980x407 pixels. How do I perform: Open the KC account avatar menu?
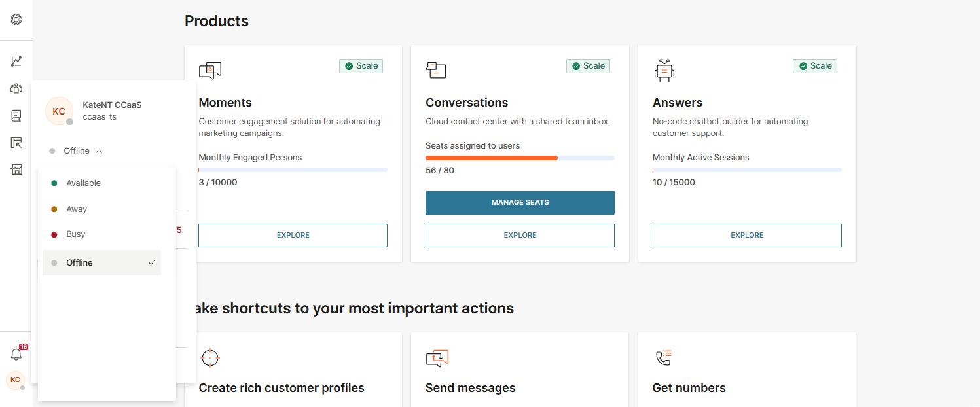click(14, 380)
